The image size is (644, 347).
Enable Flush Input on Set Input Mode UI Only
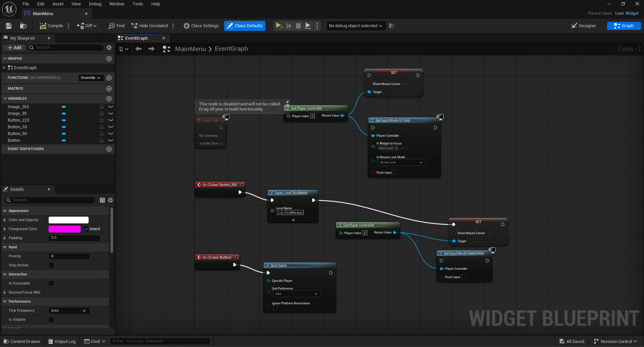pos(395,172)
